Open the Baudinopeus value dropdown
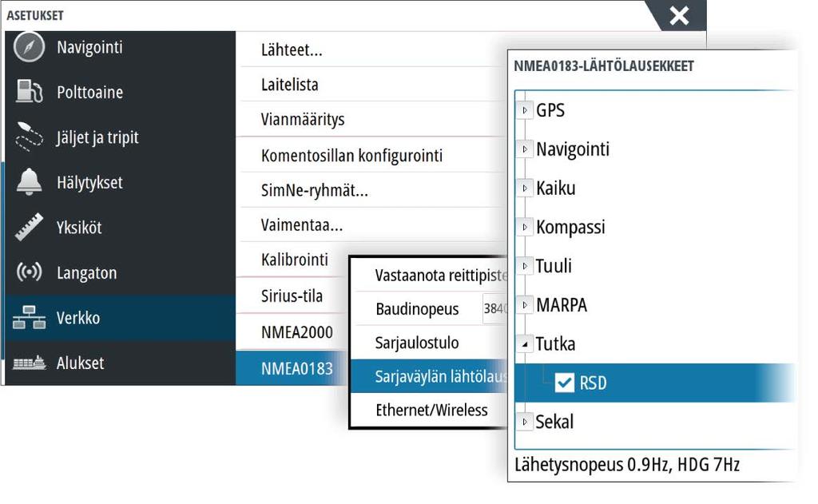Viewport: 818px width, 504px height. pos(495,308)
